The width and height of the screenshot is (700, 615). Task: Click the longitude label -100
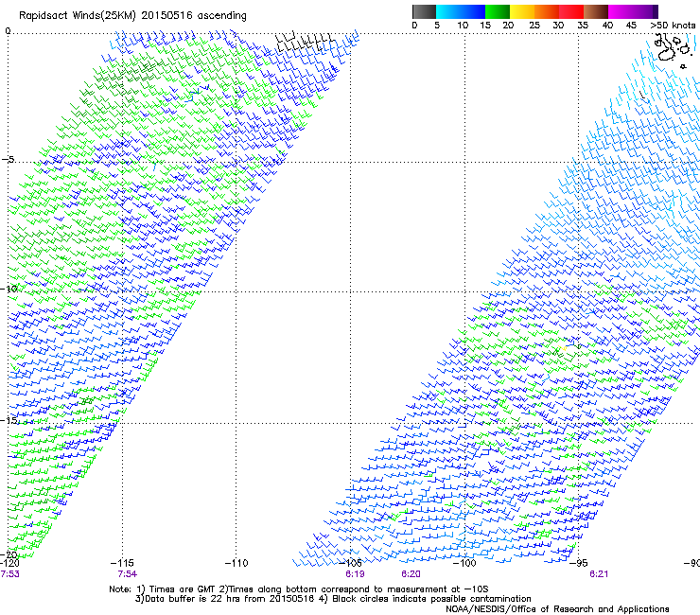click(464, 563)
